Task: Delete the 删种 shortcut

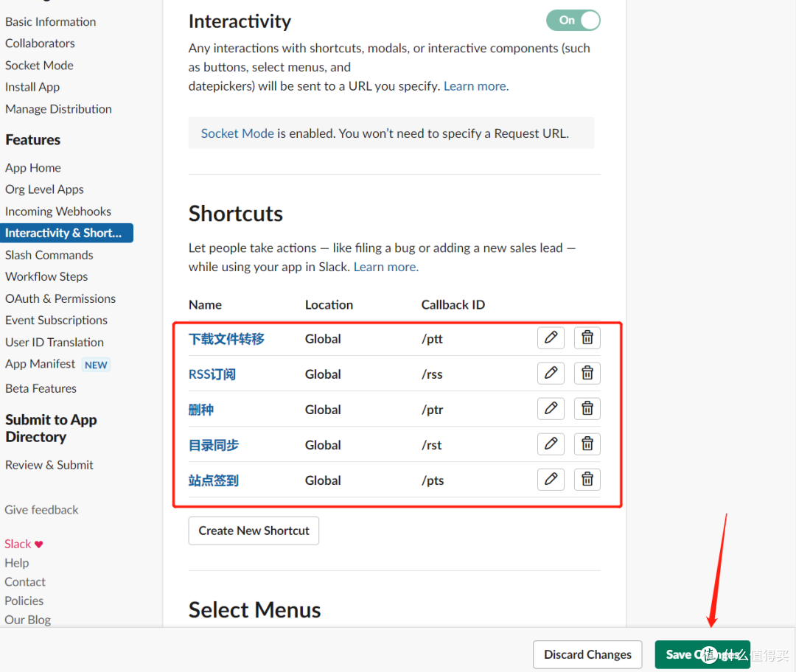Action: [x=587, y=409]
